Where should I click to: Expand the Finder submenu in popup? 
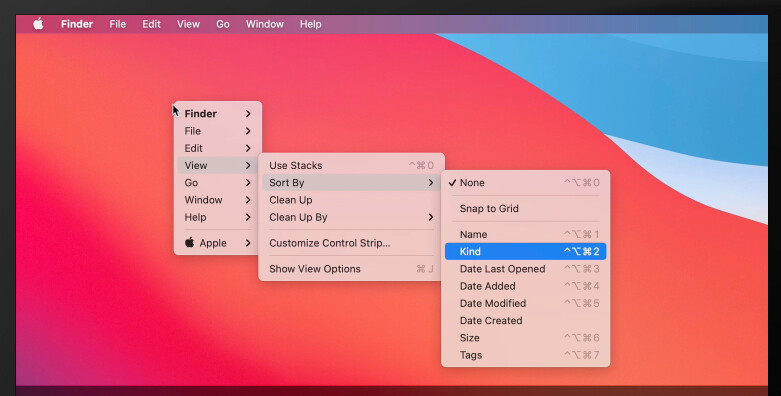(218, 114)
